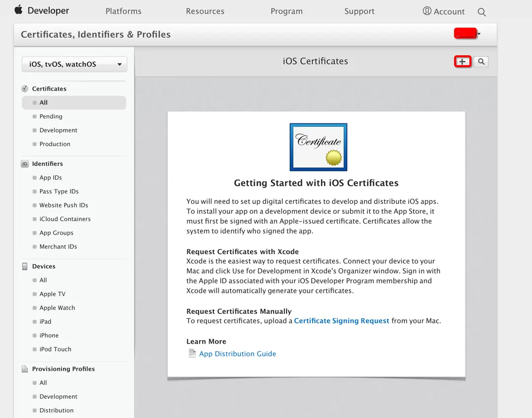Click Request Certificates Manually heading

pyautogui.click(x=239, y=311)
